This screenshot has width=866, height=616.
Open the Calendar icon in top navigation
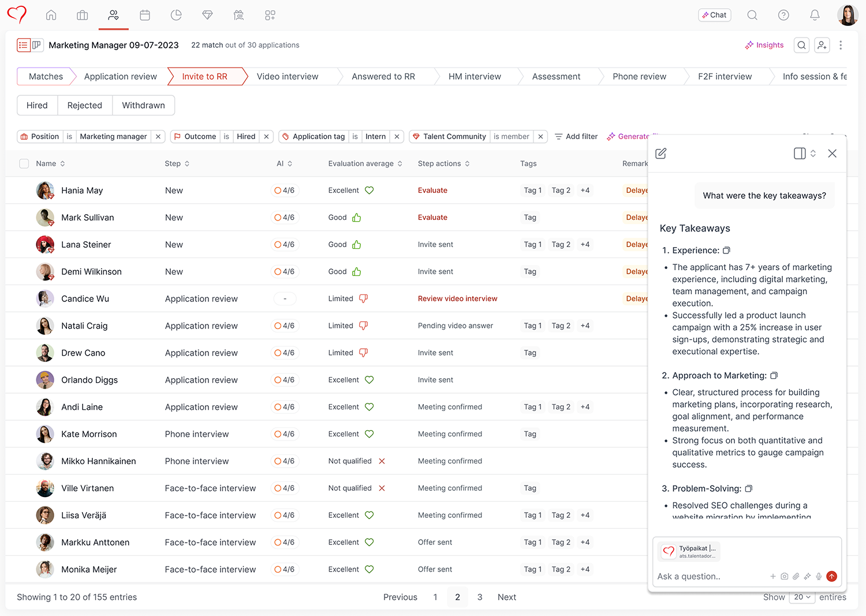click(x=145, y=16)
